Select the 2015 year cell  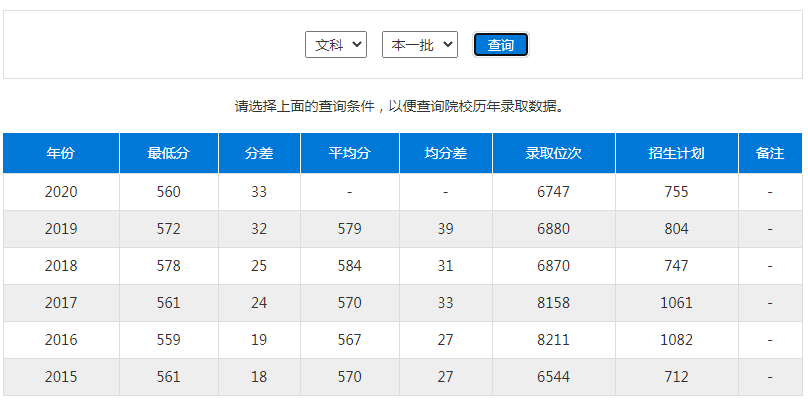pos(61,377)
